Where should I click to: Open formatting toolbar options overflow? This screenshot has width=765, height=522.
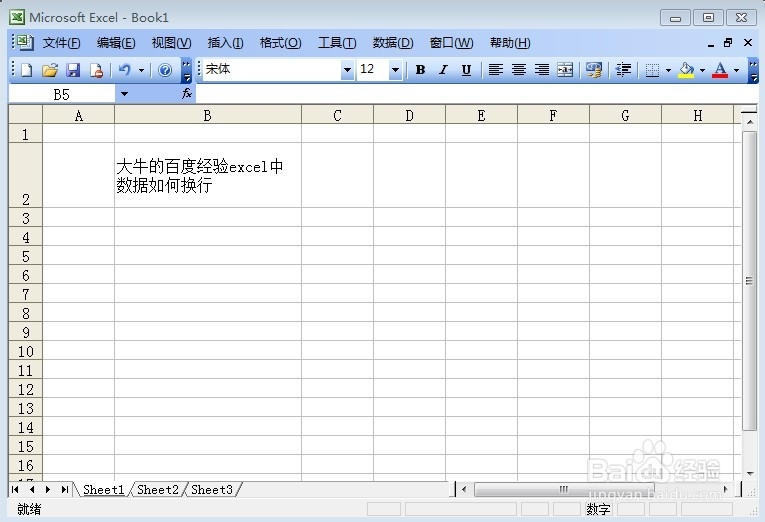click(753, 71)
